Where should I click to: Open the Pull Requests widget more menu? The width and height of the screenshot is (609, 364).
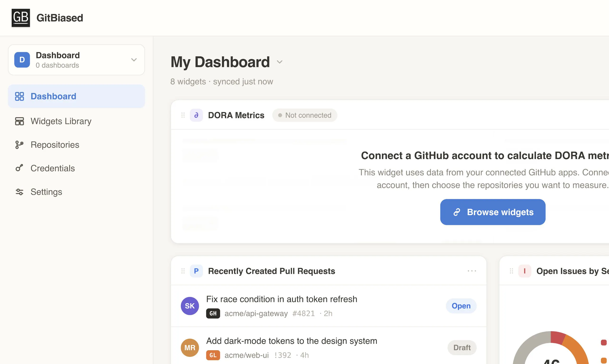pyautogui.click(x=472, y=271)
